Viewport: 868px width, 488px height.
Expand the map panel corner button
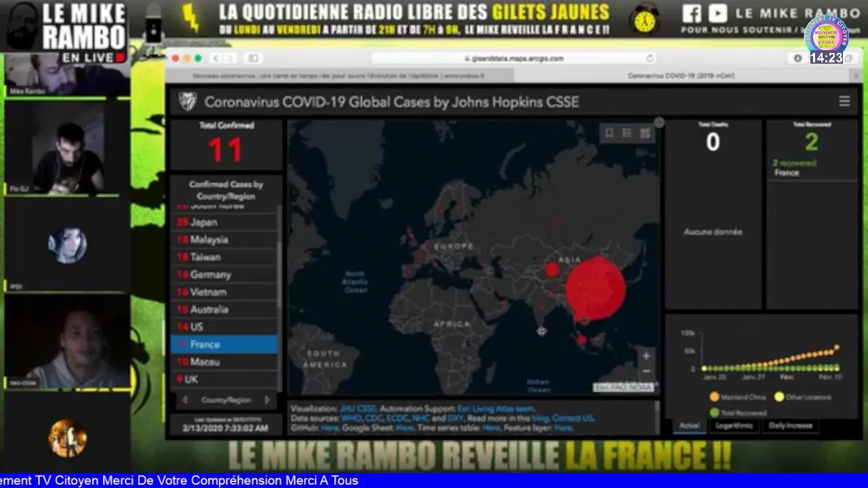658,123
